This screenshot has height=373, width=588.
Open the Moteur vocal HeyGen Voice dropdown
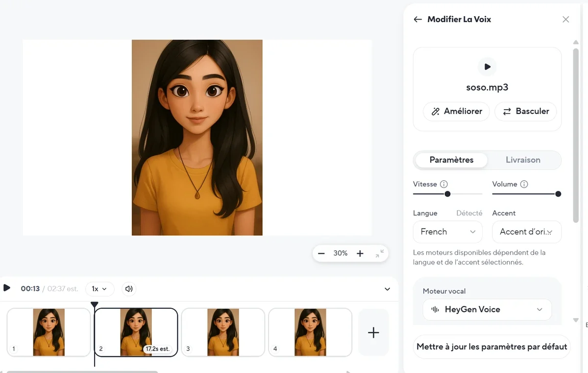tap(487, 309)
